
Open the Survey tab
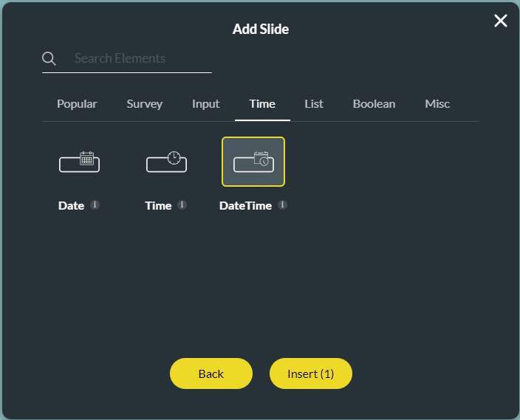(x=144, y=104)
